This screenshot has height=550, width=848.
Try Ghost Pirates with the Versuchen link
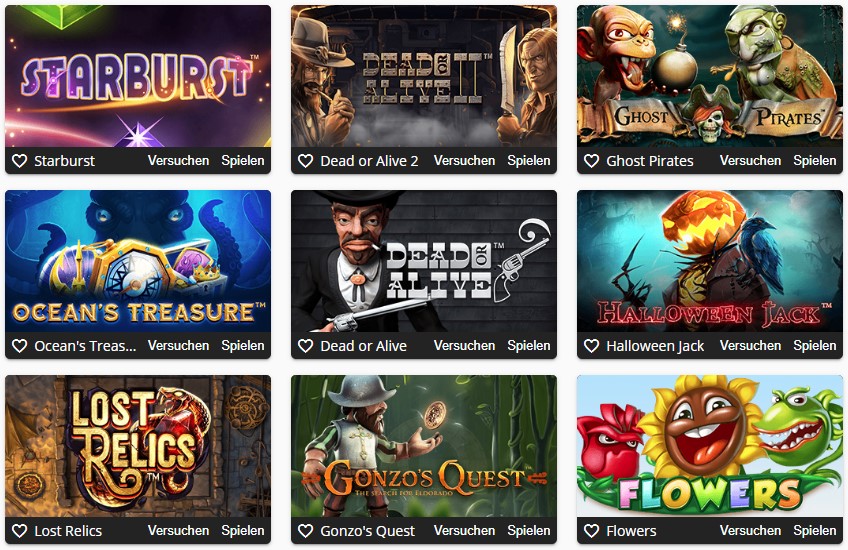[x=750, y=161]
